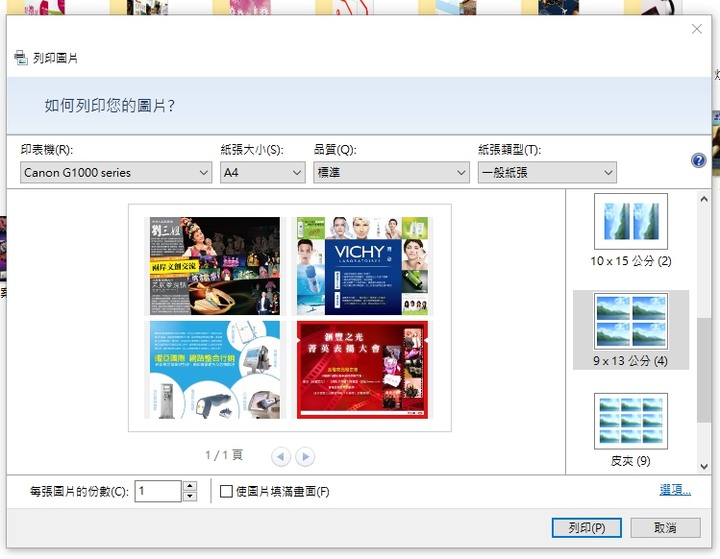Image resolution: width=720 pixels, height=559 pixels.
Task: Click the 劉三姐 poster preview image
Action: pyautogui.click(x=214, y=266)
